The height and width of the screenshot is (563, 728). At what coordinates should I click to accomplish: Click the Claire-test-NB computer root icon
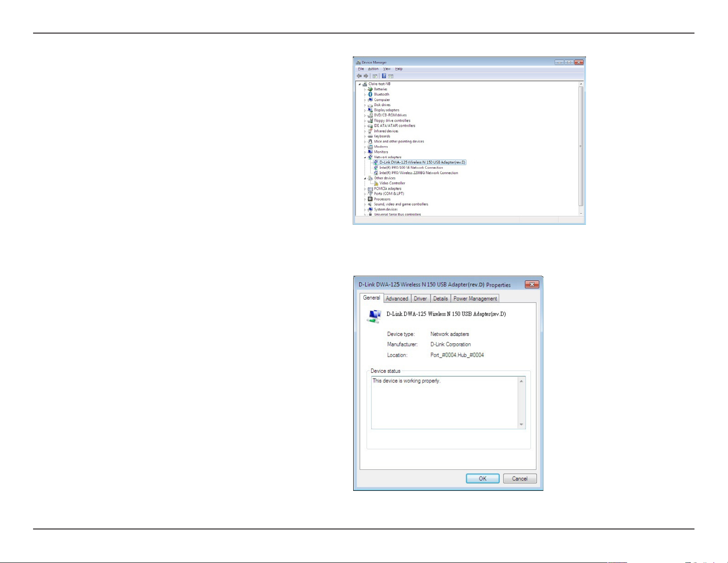tap(365, 84)
